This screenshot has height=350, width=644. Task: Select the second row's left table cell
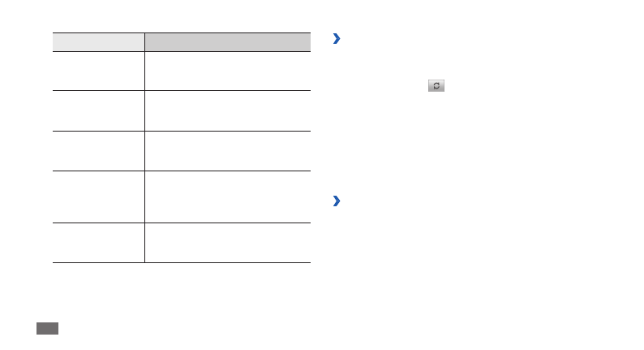pyautogui.click(x=98, y=110)
